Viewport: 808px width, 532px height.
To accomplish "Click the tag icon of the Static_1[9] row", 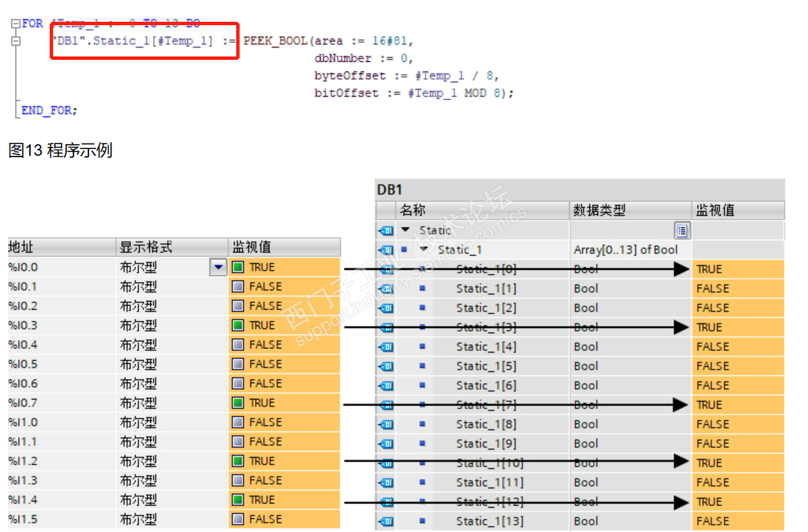I will [x=386, y=444].
